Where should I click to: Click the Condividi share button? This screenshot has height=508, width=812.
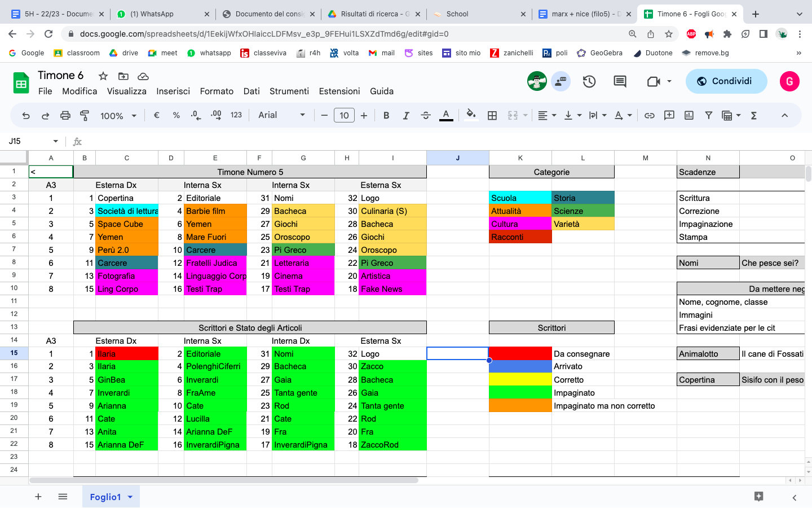click(x=726, y=81)
